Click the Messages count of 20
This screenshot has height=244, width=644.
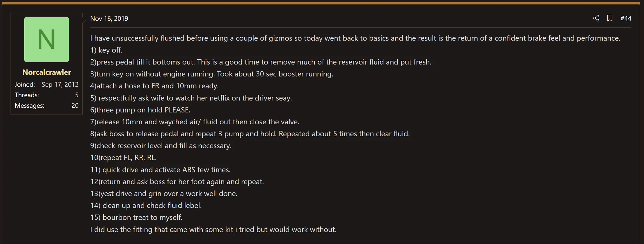pyautogui.click(x=75, y=106)
